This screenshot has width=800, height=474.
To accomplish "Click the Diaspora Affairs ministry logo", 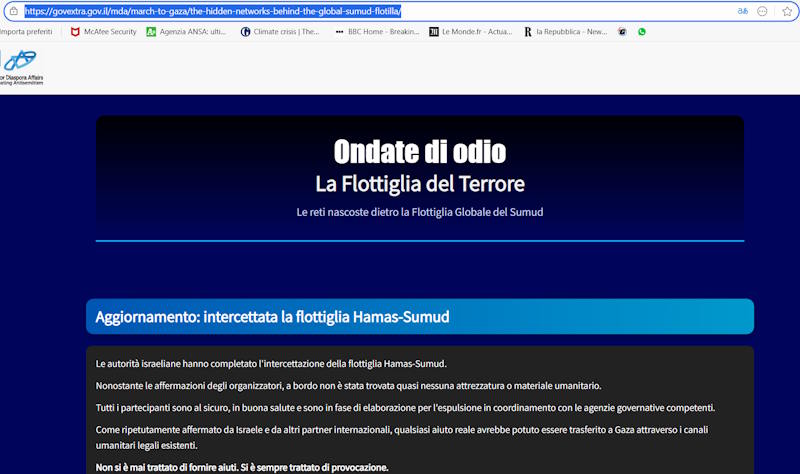I will point(21,65).
